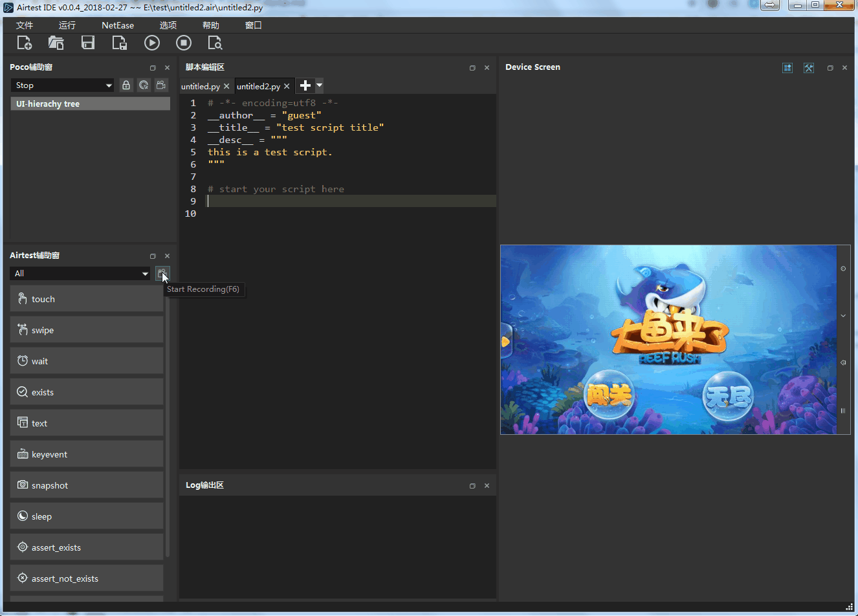Click the Save As toolbar icon
The height and width of the screenshot is (616, 858).
click(x=120, y=43)
